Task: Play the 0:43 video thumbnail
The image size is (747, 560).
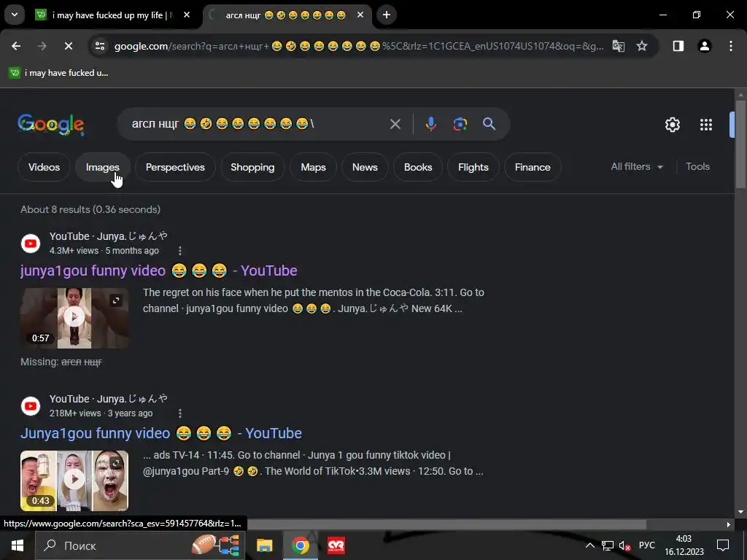Action: (x=74, y=480)
